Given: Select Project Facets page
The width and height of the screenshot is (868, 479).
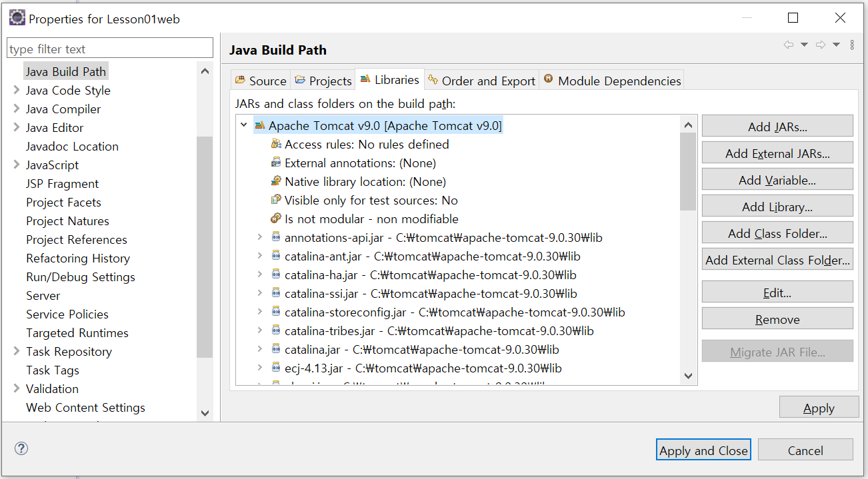Looking at the screenshot, I should point(63,202).
